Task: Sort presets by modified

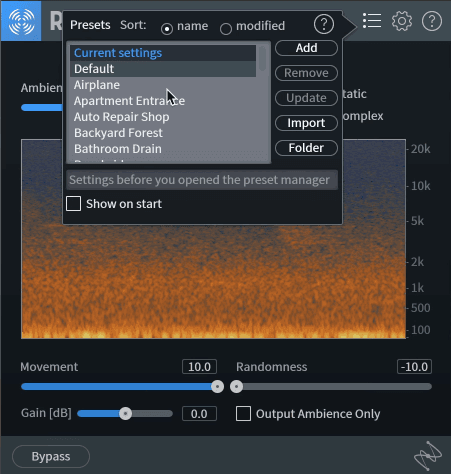Action: click(x=226, y=29)
